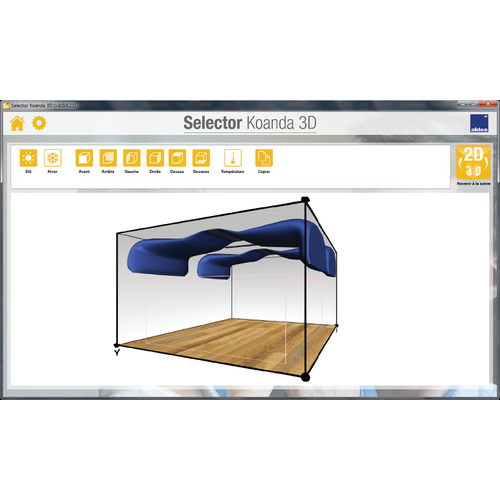Select the Droite right view cube
The height and width of the screenshot is (500, 500).
point(155,158)
